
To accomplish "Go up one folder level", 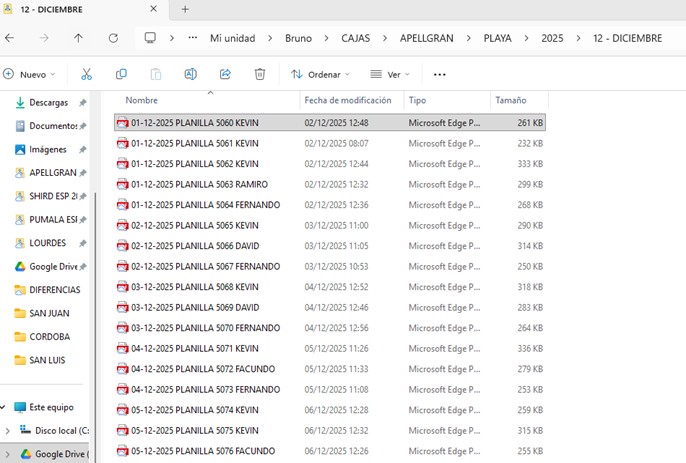I will coord(78,38).
